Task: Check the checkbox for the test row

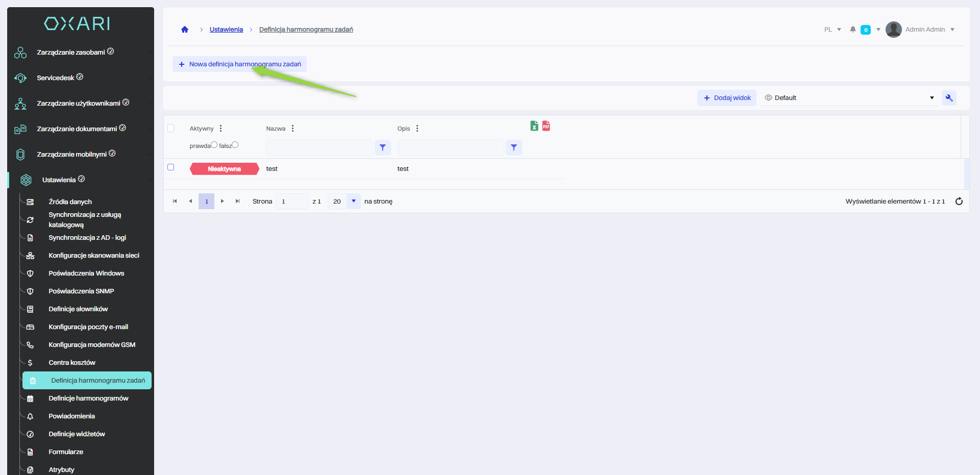Action: tap(171, 167)
